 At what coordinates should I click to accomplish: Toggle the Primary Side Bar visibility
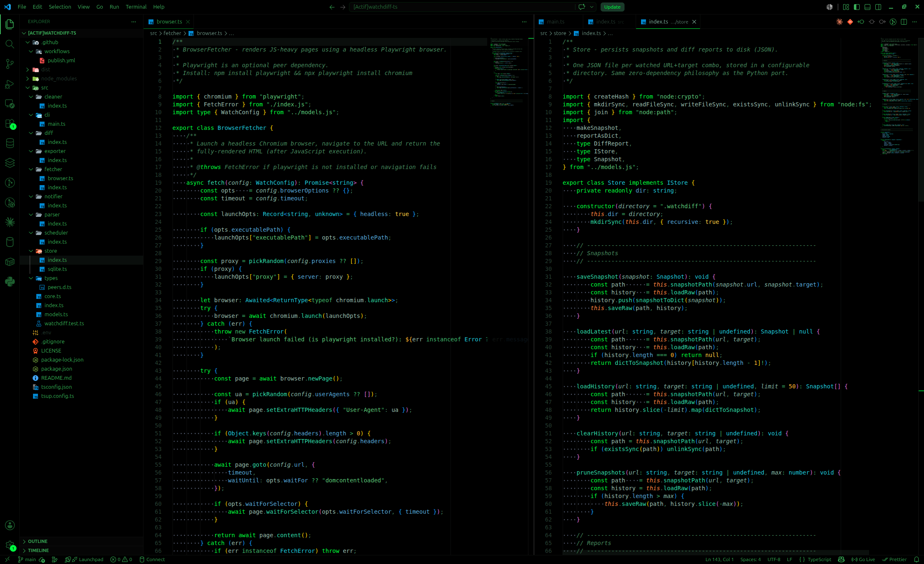pyautogui.click(x=857, y=7)
